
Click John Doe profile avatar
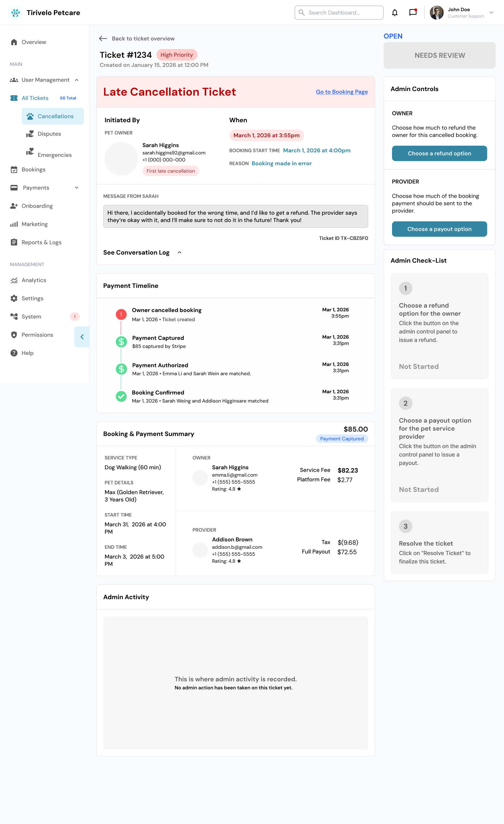(436, 13)
